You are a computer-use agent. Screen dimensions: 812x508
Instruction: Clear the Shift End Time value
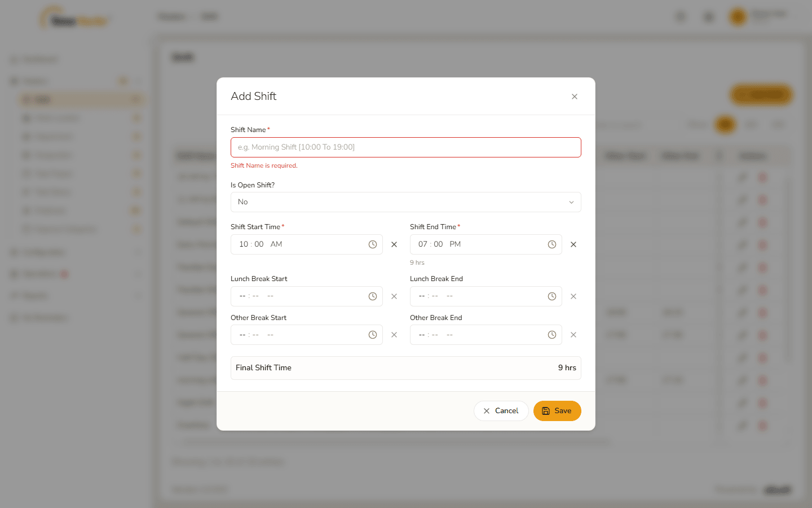coord(573,244)
